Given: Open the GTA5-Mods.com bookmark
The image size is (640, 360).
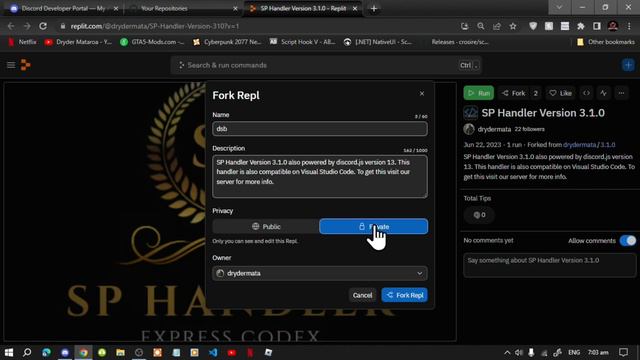Looking at the screenshot, I should pos(153,42).
